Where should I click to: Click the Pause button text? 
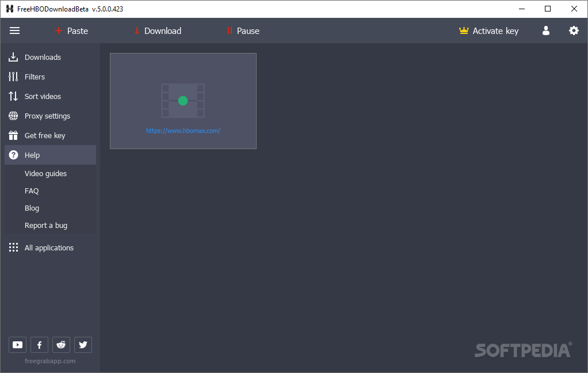point(248,31)
